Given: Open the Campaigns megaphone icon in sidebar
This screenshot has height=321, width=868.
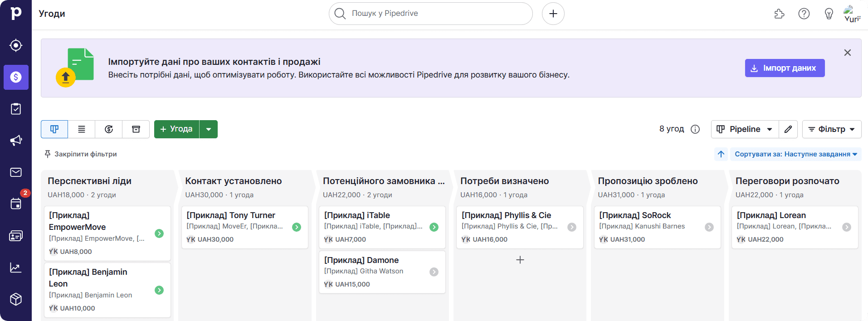Looking at the screenshot, I should coord(16,141).
